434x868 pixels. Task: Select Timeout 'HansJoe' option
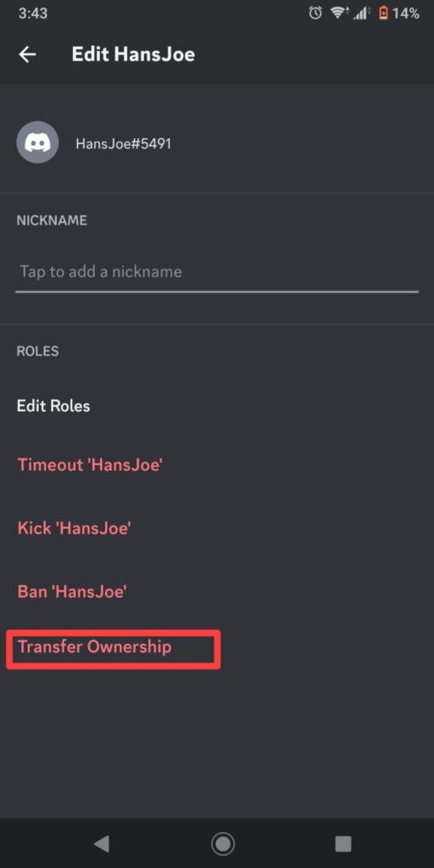coord(90,465)
